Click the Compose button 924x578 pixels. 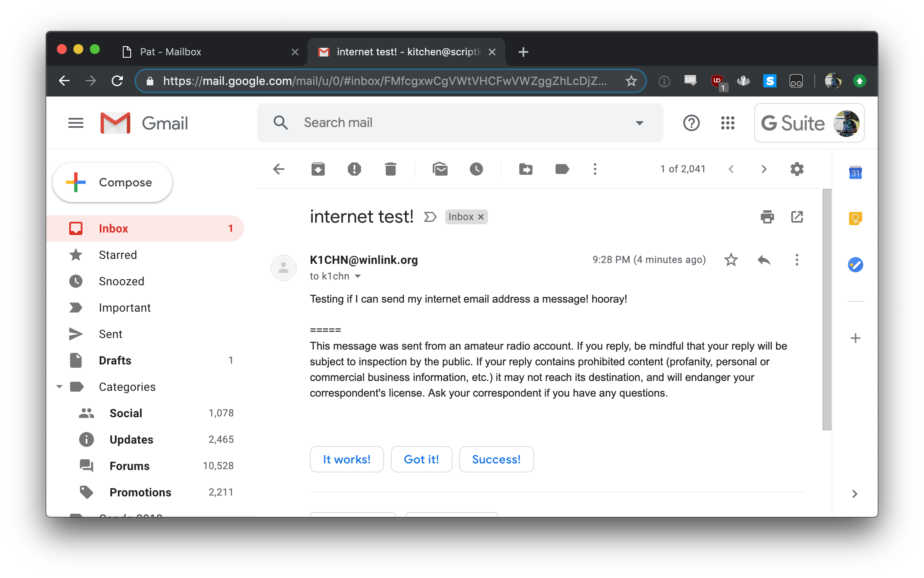(x=113, y=182)
